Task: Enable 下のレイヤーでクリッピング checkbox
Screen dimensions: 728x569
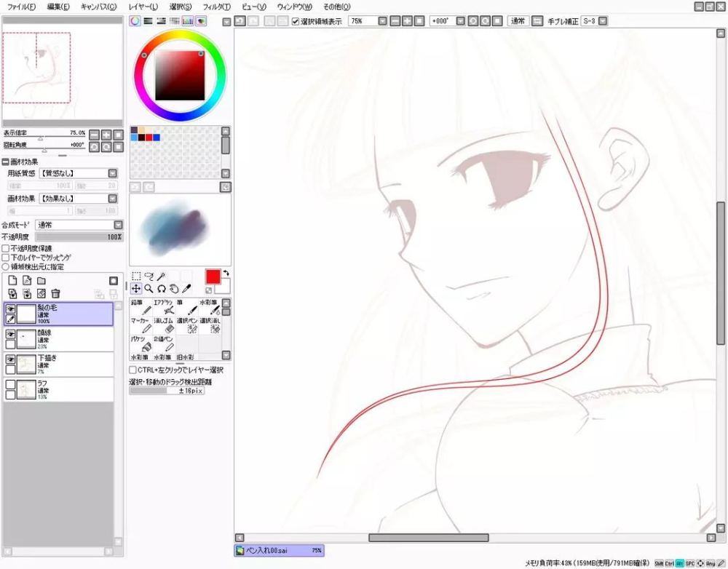Action: click(6, 258)
